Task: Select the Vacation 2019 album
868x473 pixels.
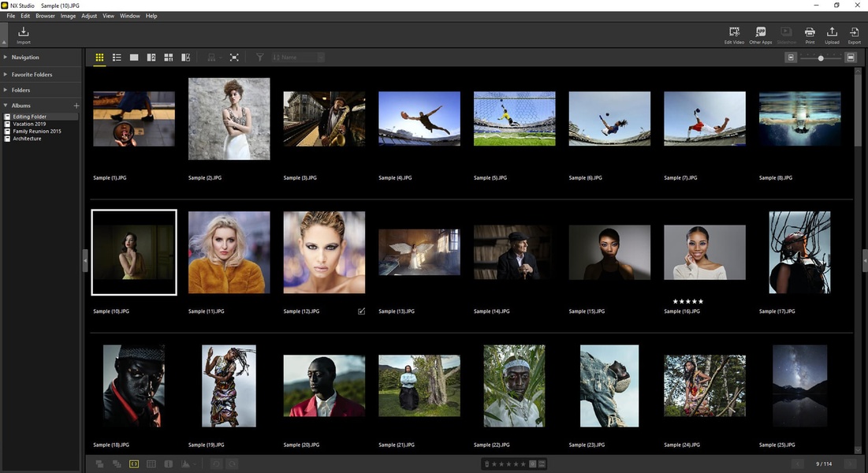Action: coord(29,124)
